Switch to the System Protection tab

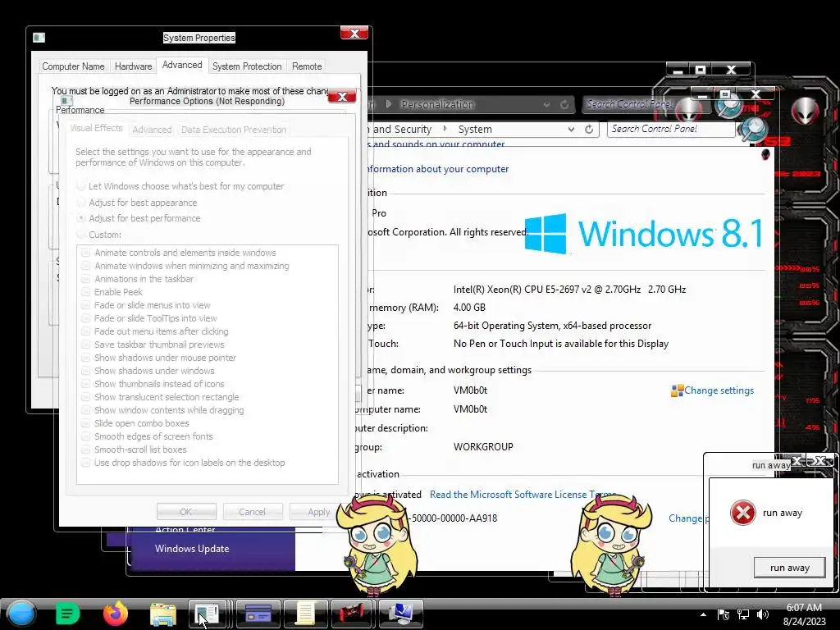pos(247,66)
